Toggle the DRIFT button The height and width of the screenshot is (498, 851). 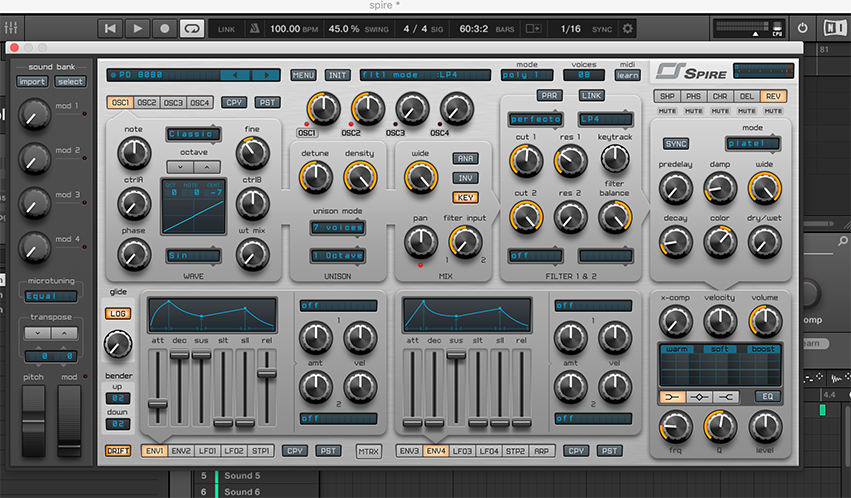pos(118,451)
